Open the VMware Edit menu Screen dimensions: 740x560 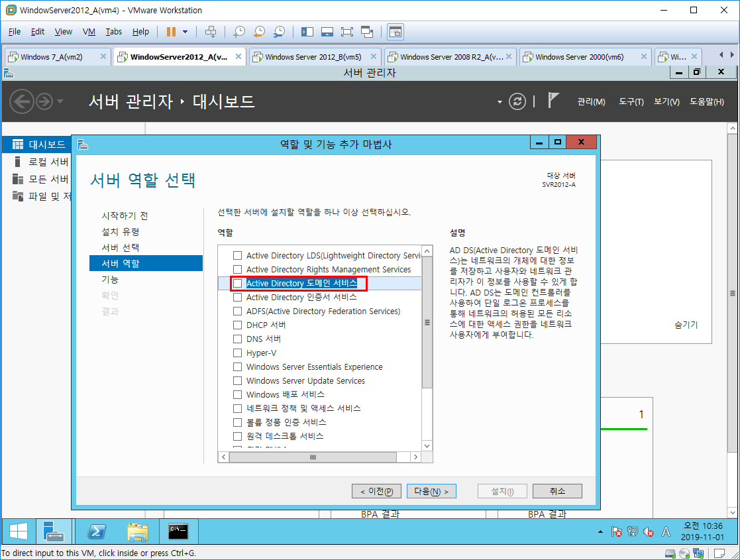tap(38, 32)
